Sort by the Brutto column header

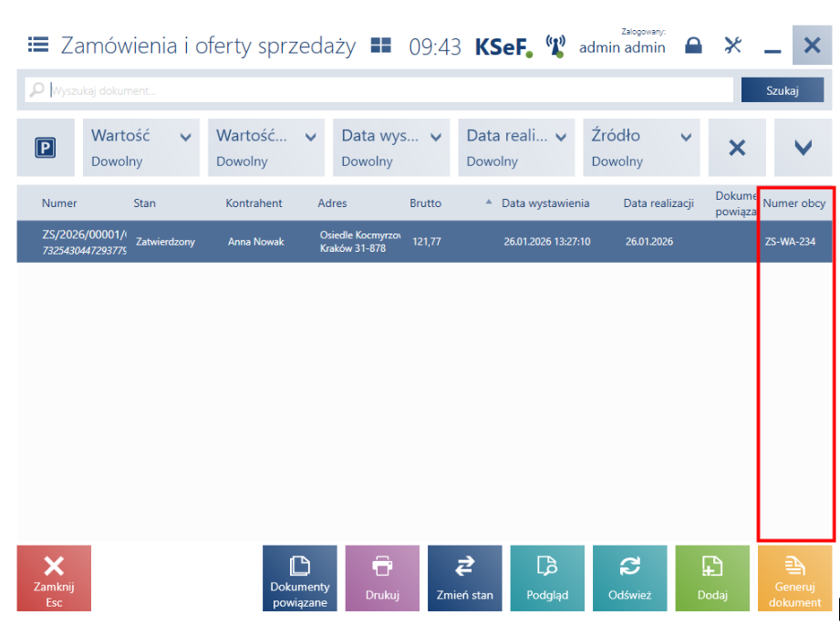(x=425, y=203)
